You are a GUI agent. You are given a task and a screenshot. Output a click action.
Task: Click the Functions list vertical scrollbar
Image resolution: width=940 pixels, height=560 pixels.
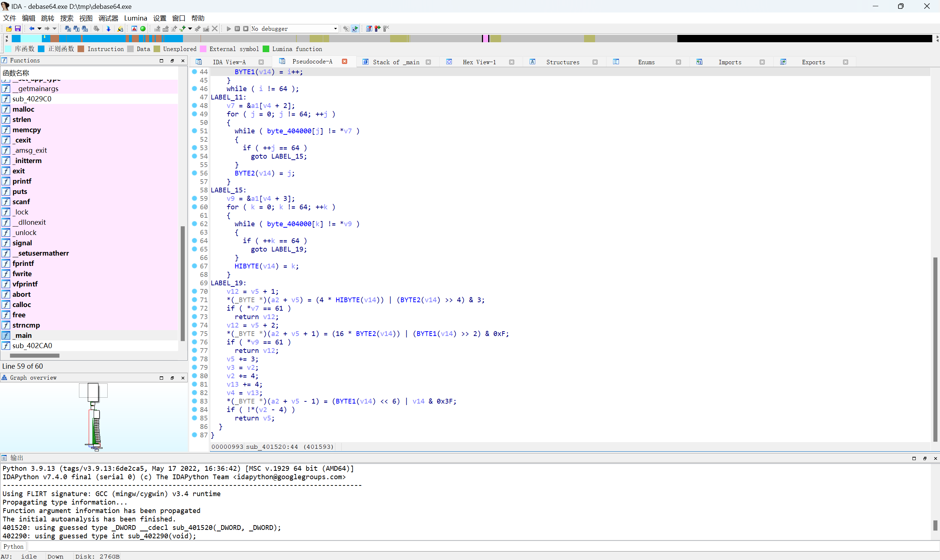[183, 283]
